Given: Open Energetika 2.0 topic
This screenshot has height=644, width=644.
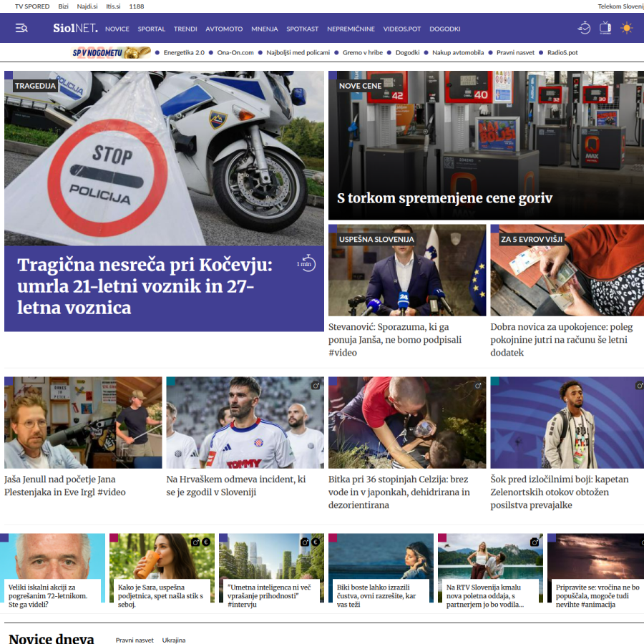Looking at the screenshot, I should click(184, 52).
